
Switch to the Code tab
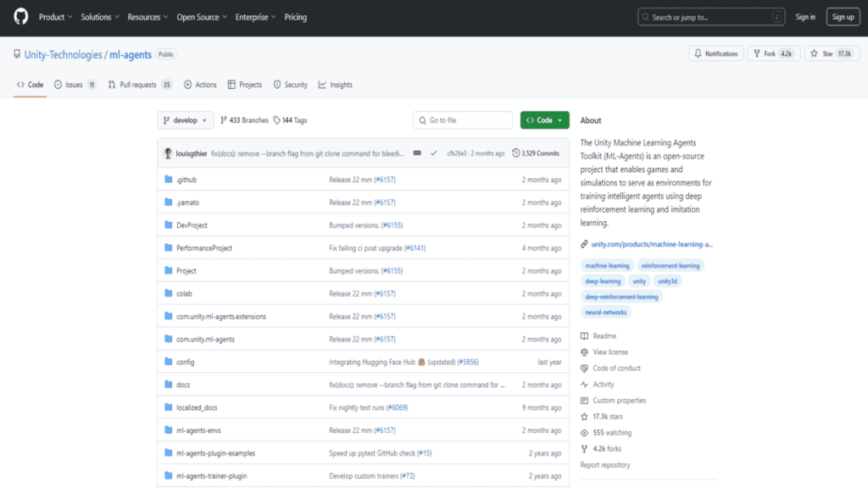coord(30,85)
